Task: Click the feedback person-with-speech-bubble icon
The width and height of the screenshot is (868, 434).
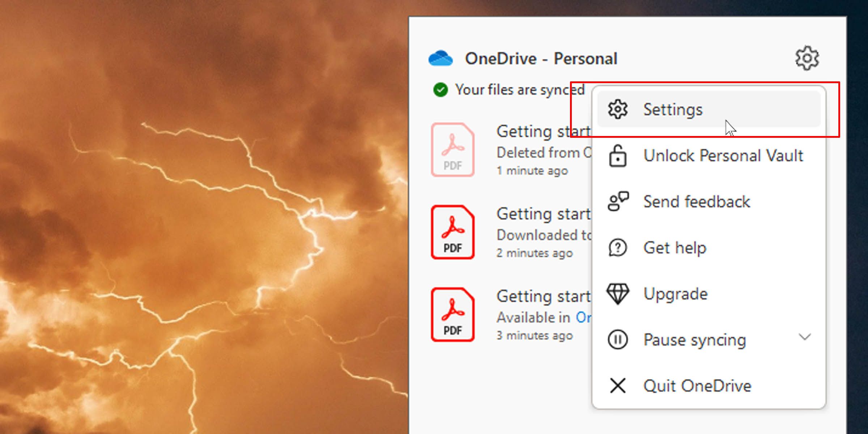Action: 617,201
